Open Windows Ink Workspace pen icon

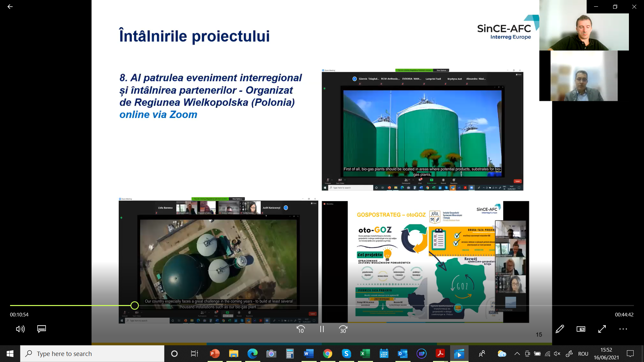click(569, 354)
